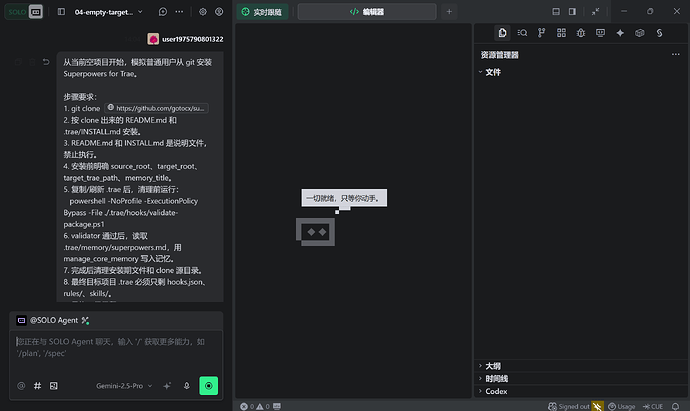690x411 pixels.
Task: Click the warnings count in status bar
Action: pyautogui.click(x=263, y=406)
